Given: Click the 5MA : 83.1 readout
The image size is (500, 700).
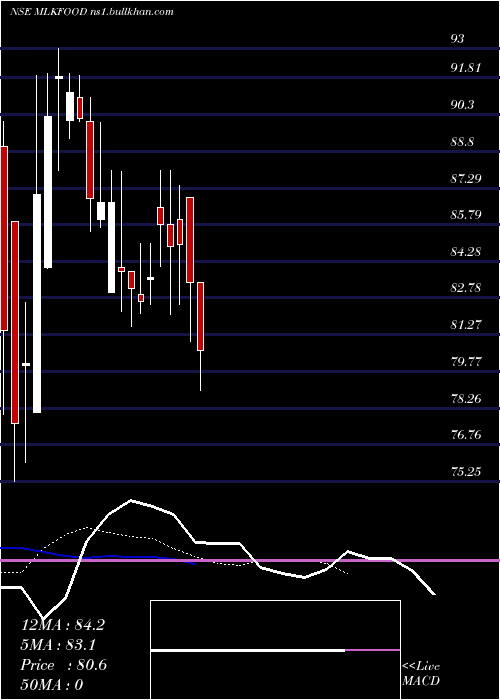Looking at the screenshot, I should [58, 645].
